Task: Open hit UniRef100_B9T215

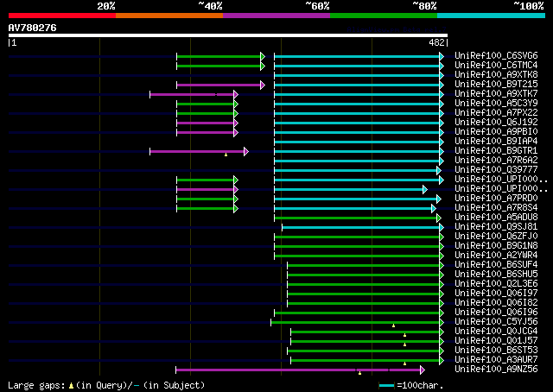Action: click(496, 85)
